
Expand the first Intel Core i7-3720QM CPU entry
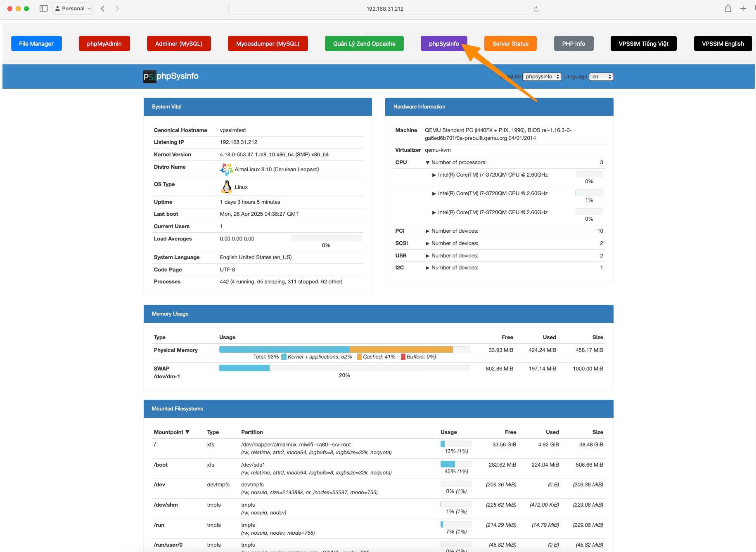tap(434, 175)
